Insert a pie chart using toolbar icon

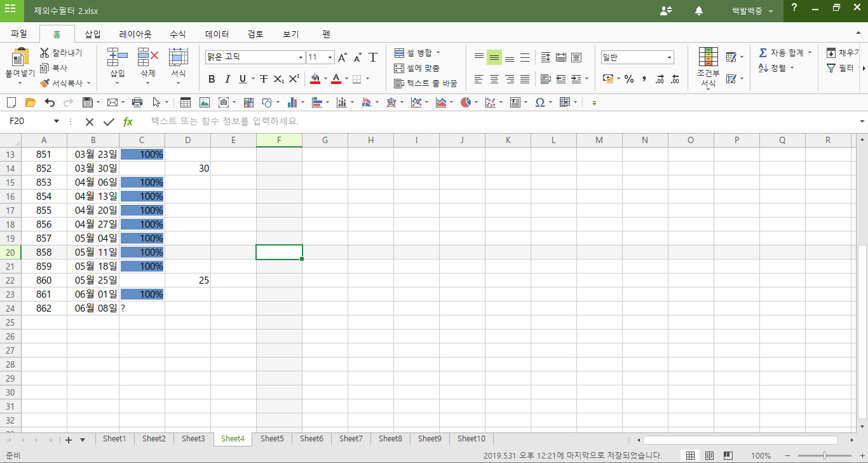[466, 102]
